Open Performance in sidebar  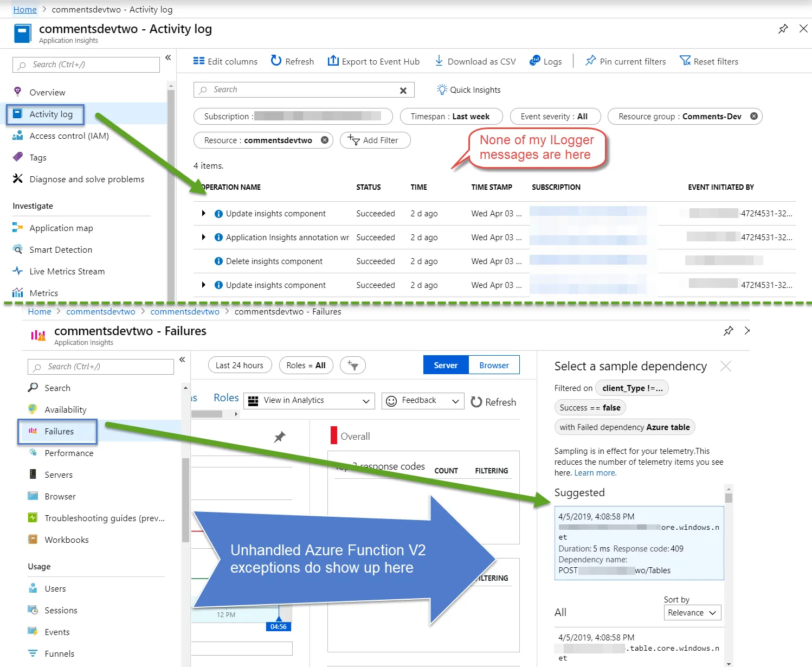(x=69, y=453)
